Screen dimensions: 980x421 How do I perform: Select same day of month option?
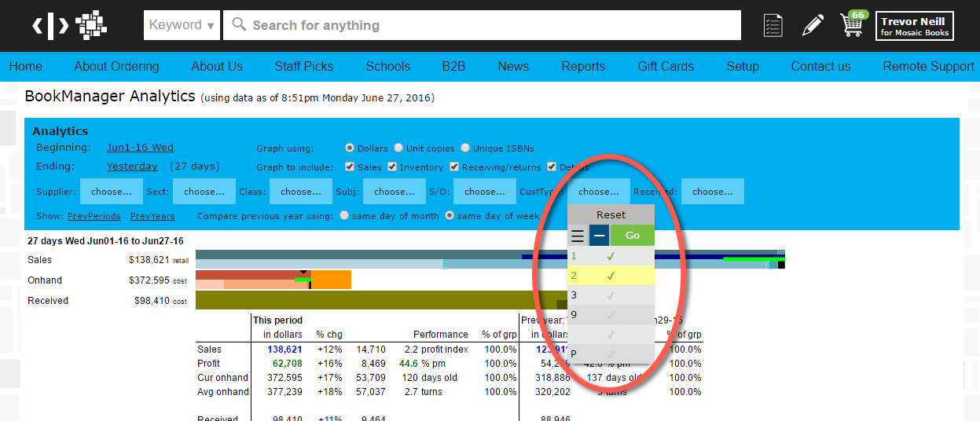coord(344,216)
